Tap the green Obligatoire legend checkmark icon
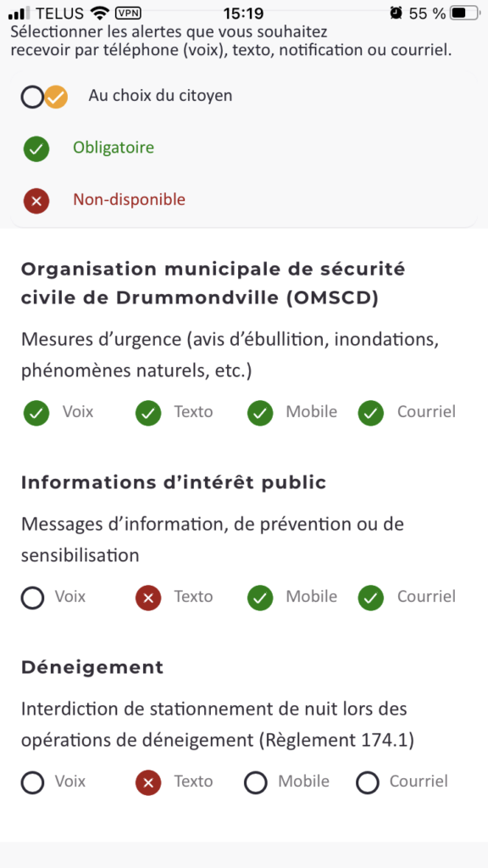 point(36,149)
